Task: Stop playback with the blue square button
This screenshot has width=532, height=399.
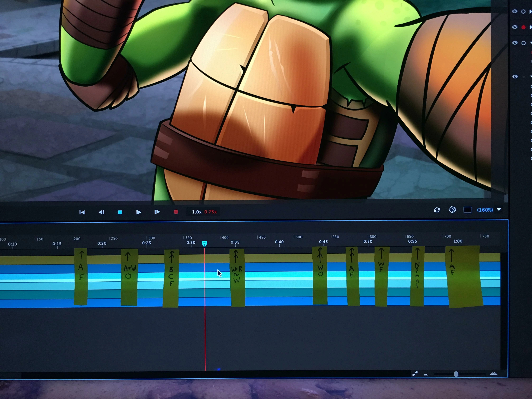Action: 120,212
